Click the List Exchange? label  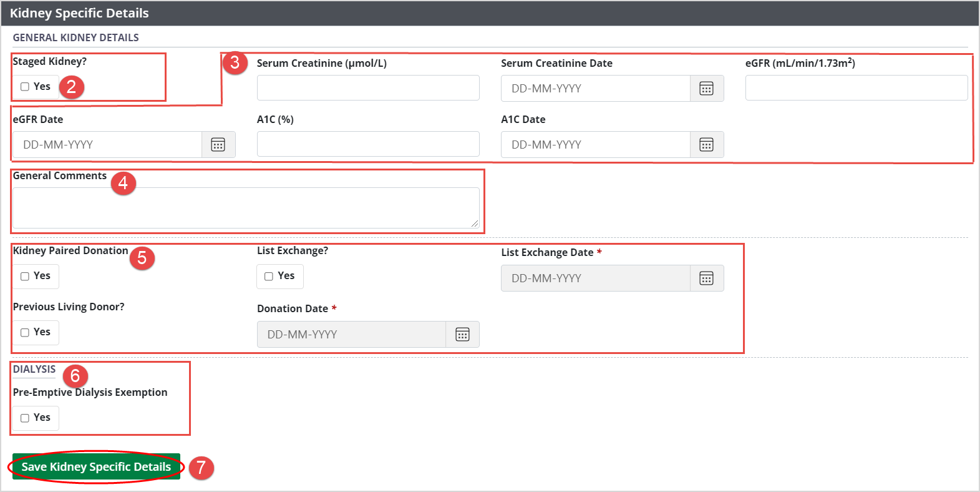[293, 250]
